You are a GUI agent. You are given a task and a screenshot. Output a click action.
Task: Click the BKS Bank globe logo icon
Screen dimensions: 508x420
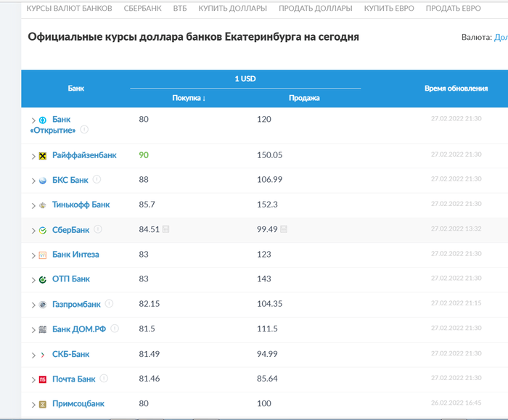pyautogui.click(x=42, y=181)
